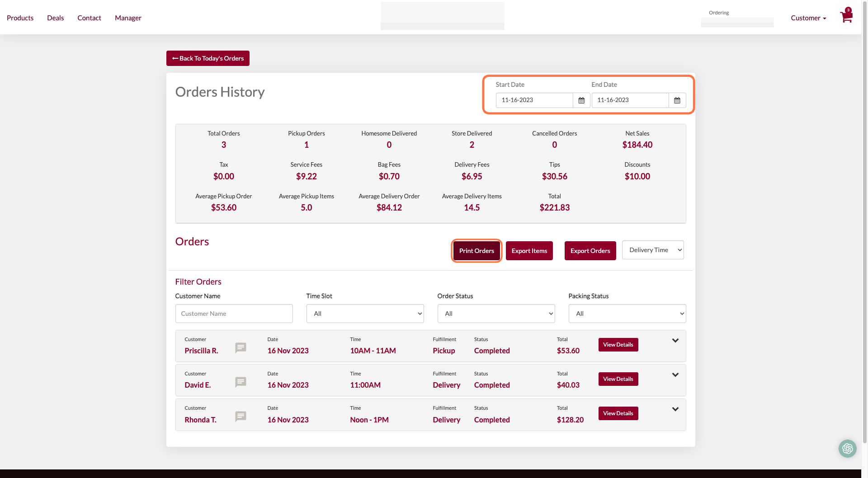Screen dimensions: 868x478
Task: Click customer name Priscilla R.
Action: [x=201, y=351]
